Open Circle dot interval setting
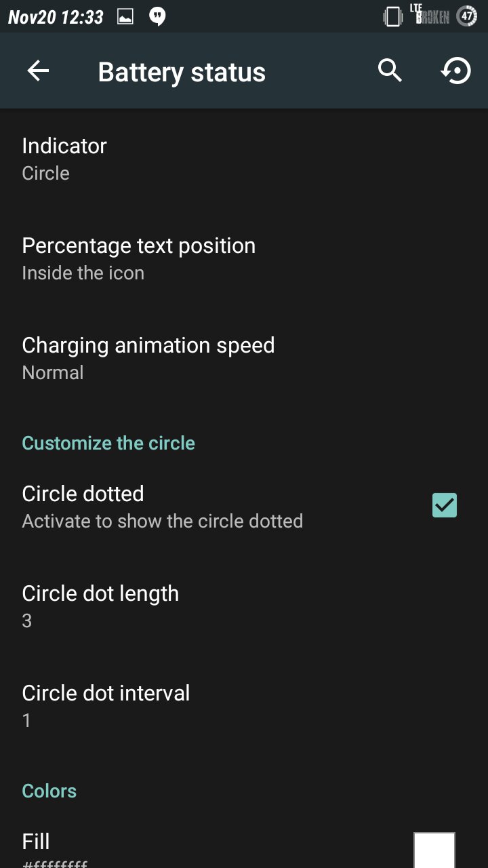This screenshot has width=488, height=868. [106, 705]
